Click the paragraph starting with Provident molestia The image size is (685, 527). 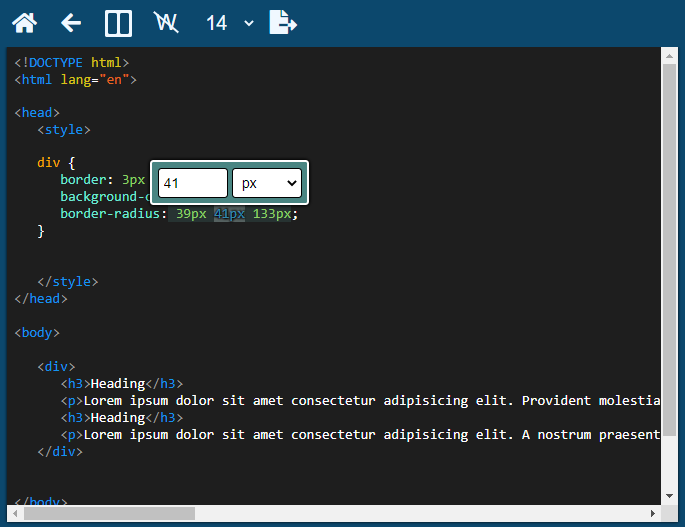click(x=360, y=401)
